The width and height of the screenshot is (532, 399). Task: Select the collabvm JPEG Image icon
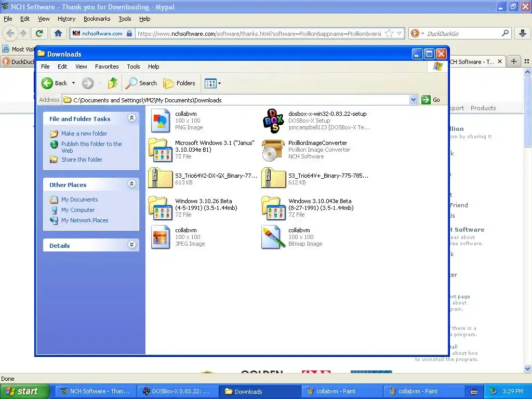pos(160,237)
